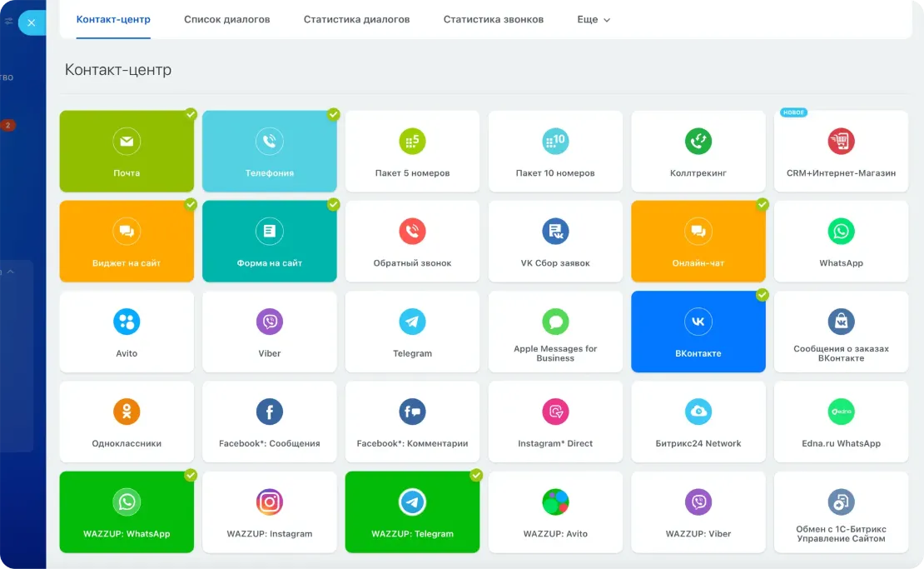The width and height of the screenshot is (924, 569).
Task: Click the WhatsApp green icon
Action: (x=841, y=231)
